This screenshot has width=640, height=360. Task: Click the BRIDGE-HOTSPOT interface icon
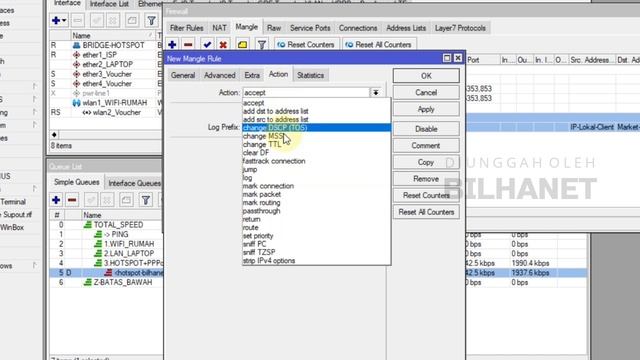tap(76, 45)
